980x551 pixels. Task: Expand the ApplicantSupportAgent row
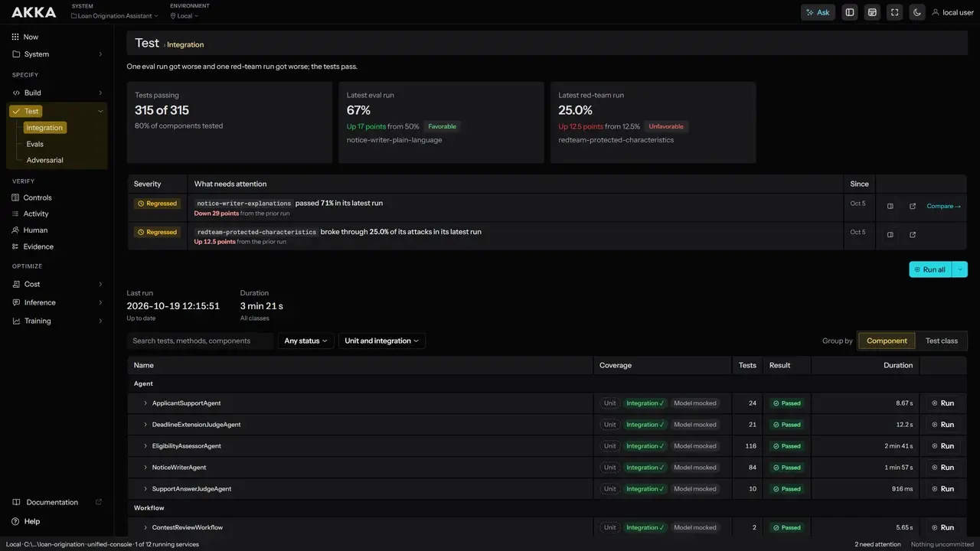[x=145, y=403]
